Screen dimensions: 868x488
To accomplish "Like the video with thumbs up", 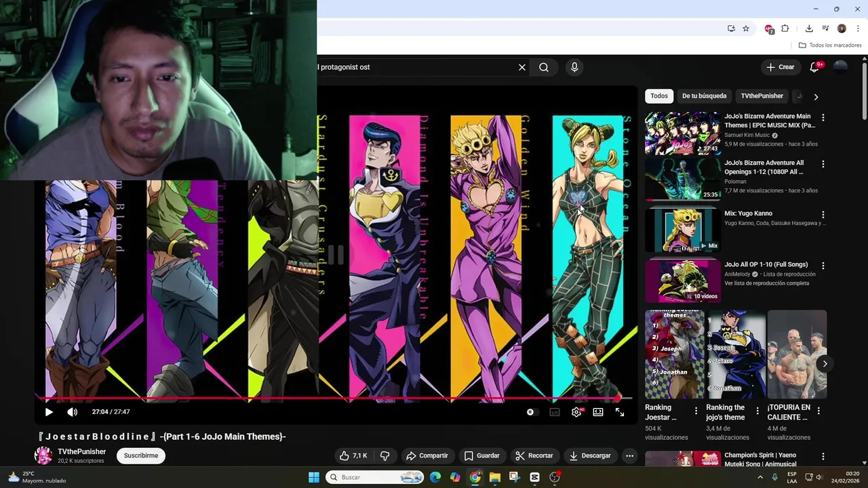I will 353,455.
